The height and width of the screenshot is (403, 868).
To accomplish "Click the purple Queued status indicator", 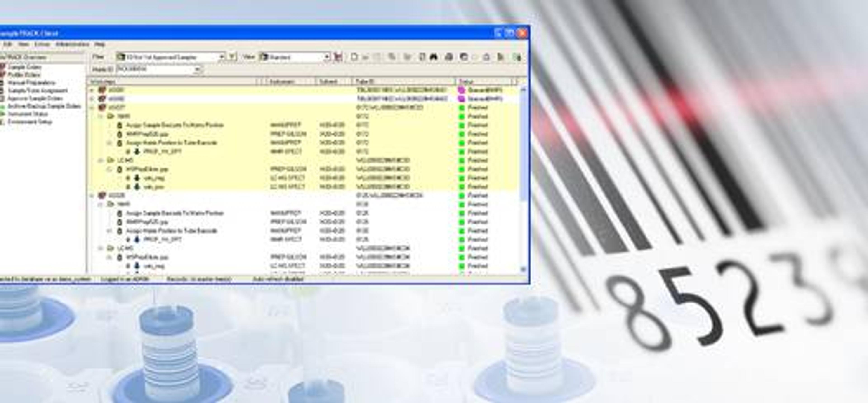I will point(461,90).
